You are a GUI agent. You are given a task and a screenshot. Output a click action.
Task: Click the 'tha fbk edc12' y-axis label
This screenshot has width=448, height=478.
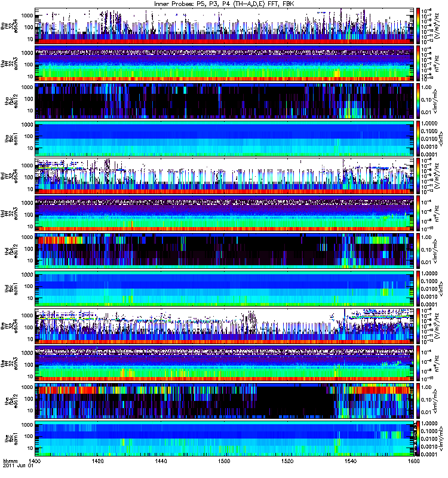pos(11,101)
